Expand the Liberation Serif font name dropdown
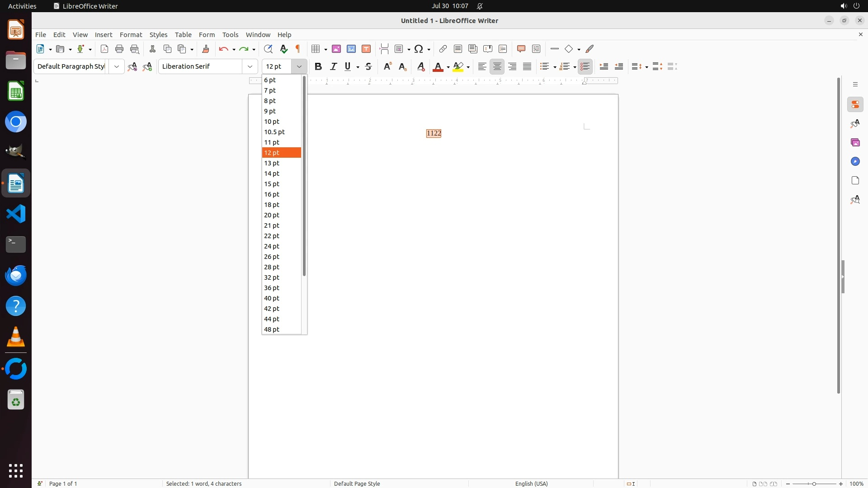868x488 pixels. pos(250,66)
